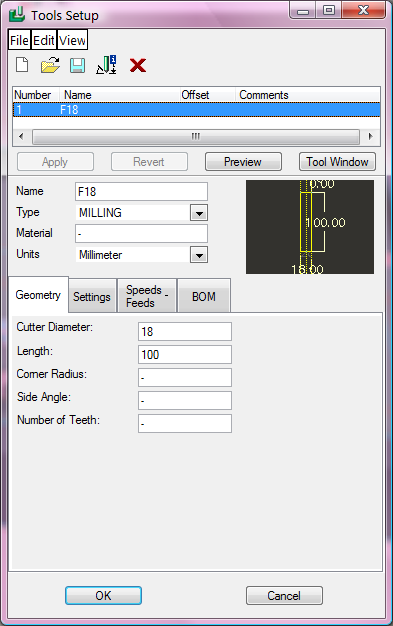Image resolution: width=393 pixels, height=626 pixels.
Task: Click the Apply button
Action: tap(56, 162)
